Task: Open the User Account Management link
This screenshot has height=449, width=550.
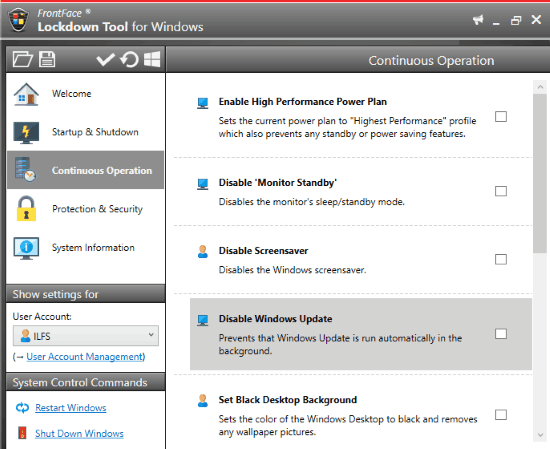Action: click(85, 357)
